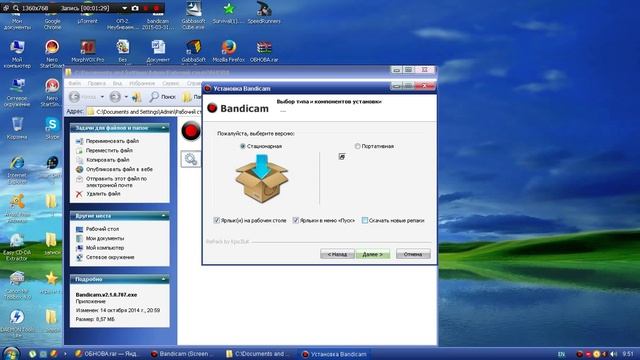This screenshot has height=360, width=640.
Task: Click the red Bandicam logo in installer header
Action: [x=212, y=108]
